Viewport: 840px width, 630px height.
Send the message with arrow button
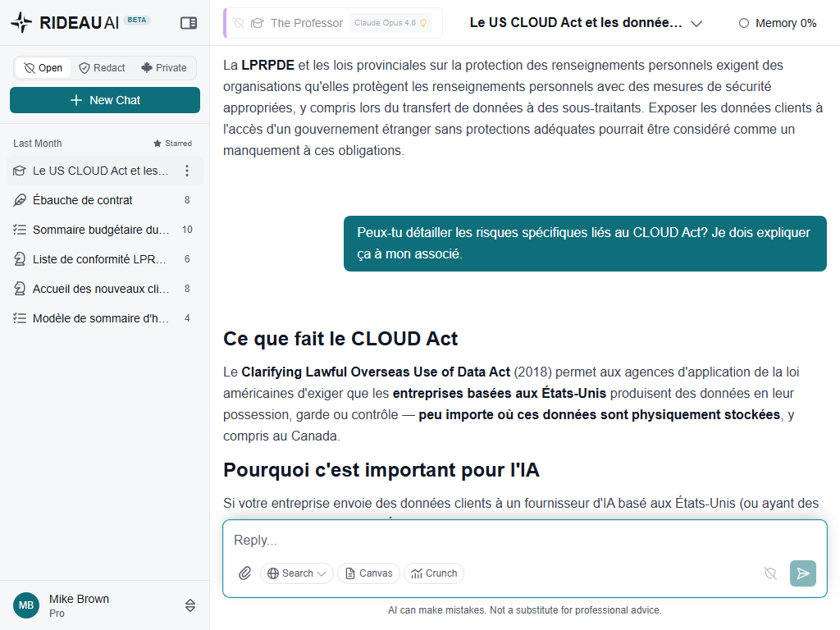803,573
